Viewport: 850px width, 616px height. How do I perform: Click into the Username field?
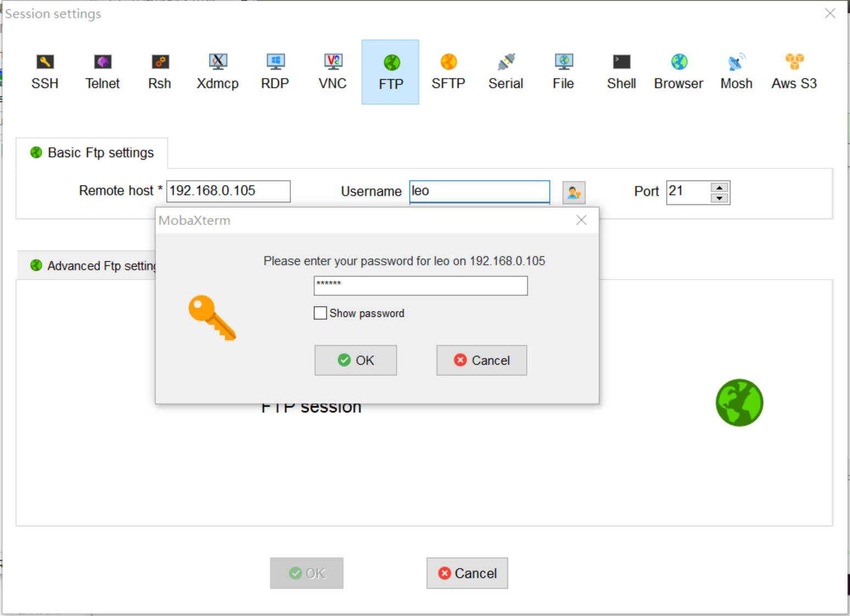pos(479,192)
